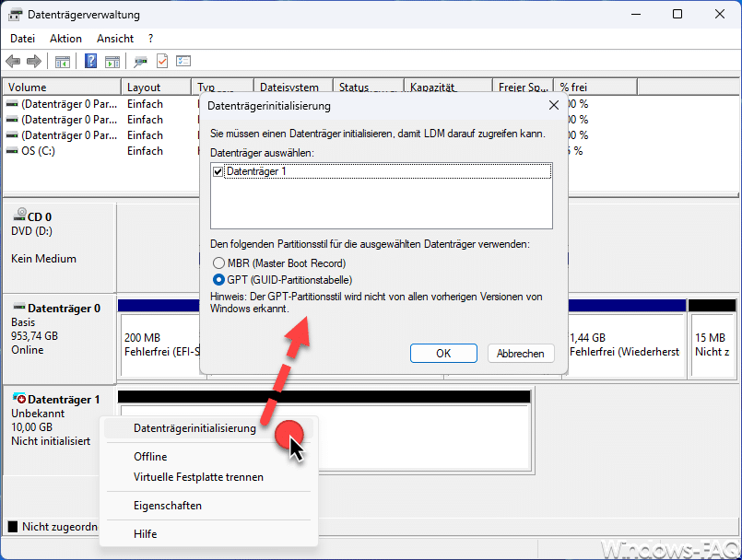Click the Datenträgerverwaltung title bar app icon

[x=15, y=15]
